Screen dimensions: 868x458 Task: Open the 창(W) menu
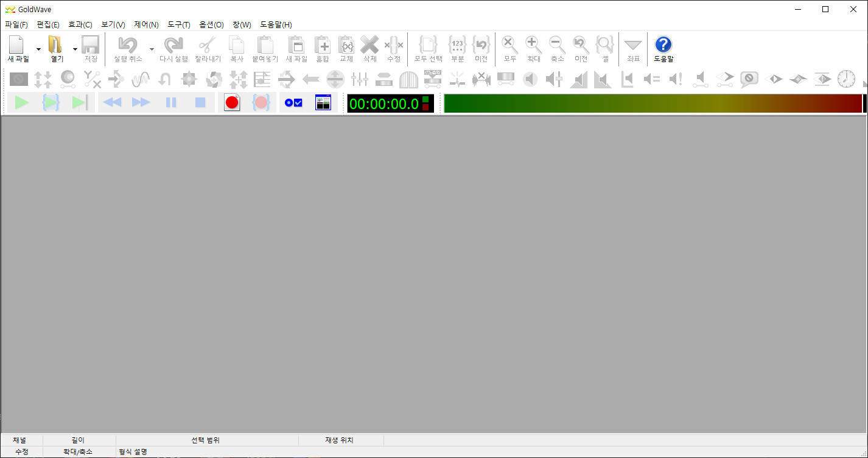pyautogui.click(x=242, y=24)
